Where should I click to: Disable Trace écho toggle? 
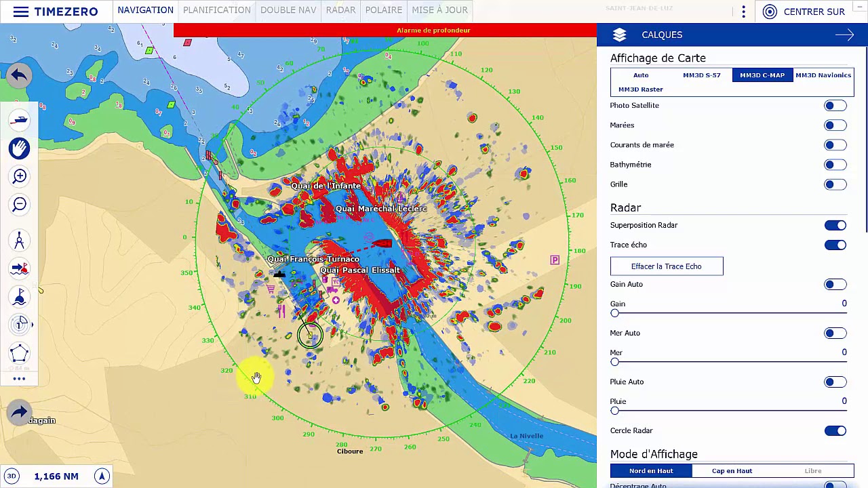(835, 245)
